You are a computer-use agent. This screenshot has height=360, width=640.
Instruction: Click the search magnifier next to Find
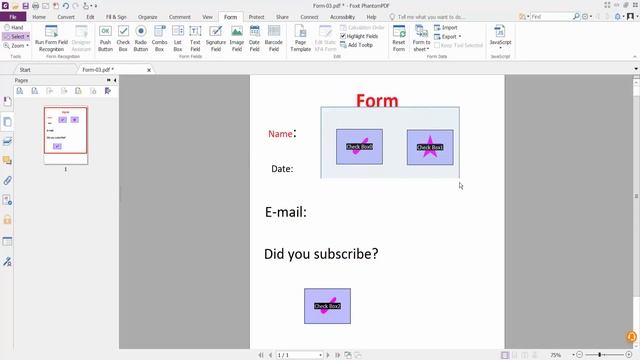[x=576, y=16]
